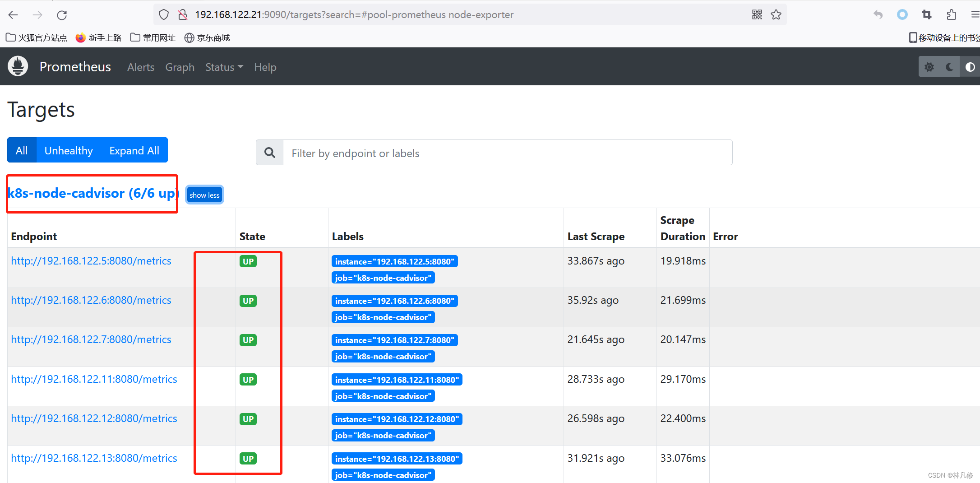This screenshot has width=980, height=483.
Task: Click 19.918ms scrape duration value
Action: pos(683,261)
